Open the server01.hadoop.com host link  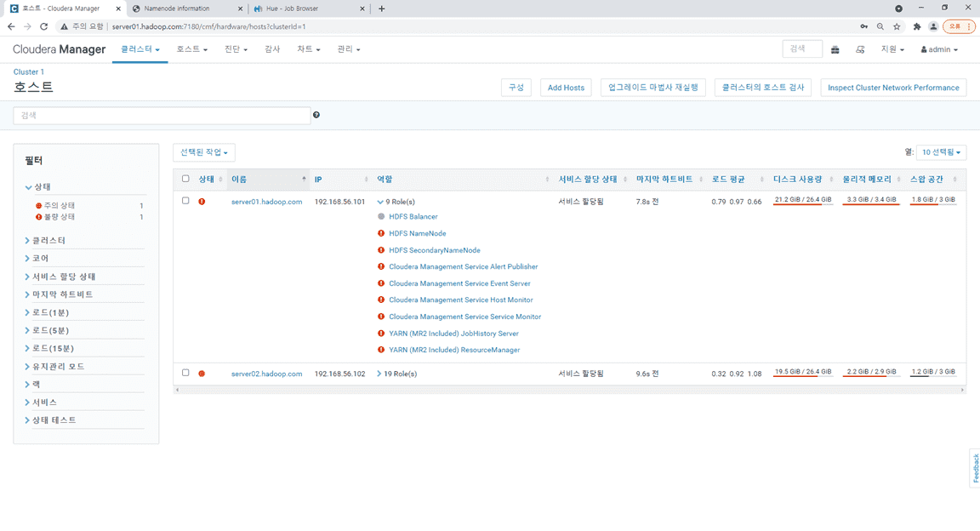[267, 202]
